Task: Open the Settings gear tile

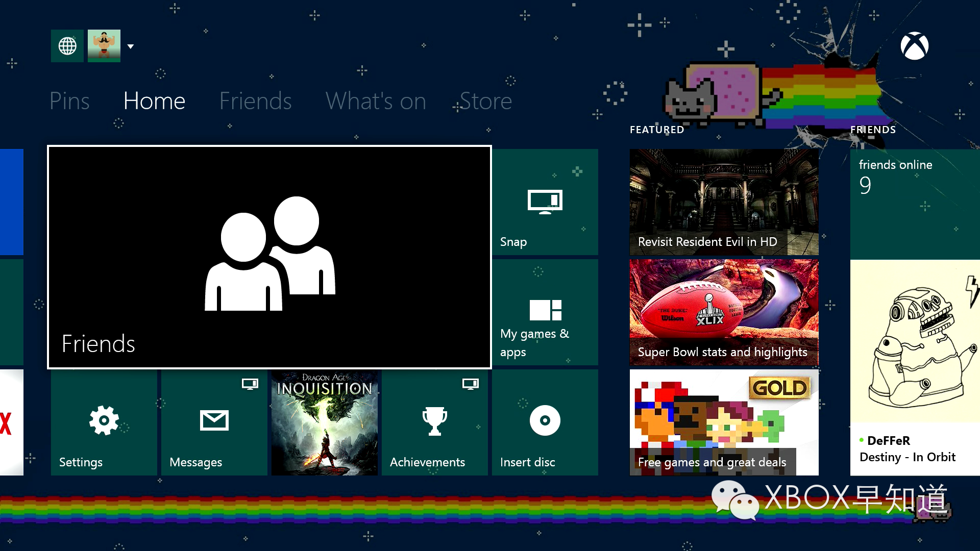Action: (x=104, y=422)
